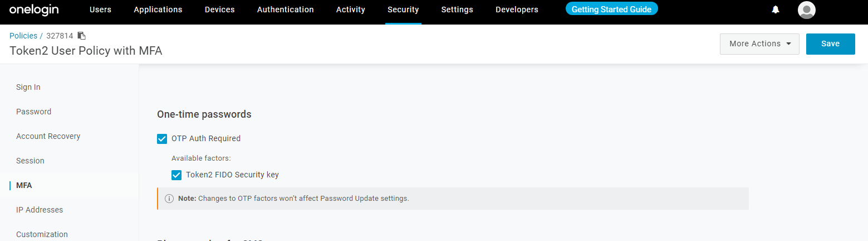Expand the More Actions dropdown
Viewport: 868px width, 241px height.
click(759, 44)
